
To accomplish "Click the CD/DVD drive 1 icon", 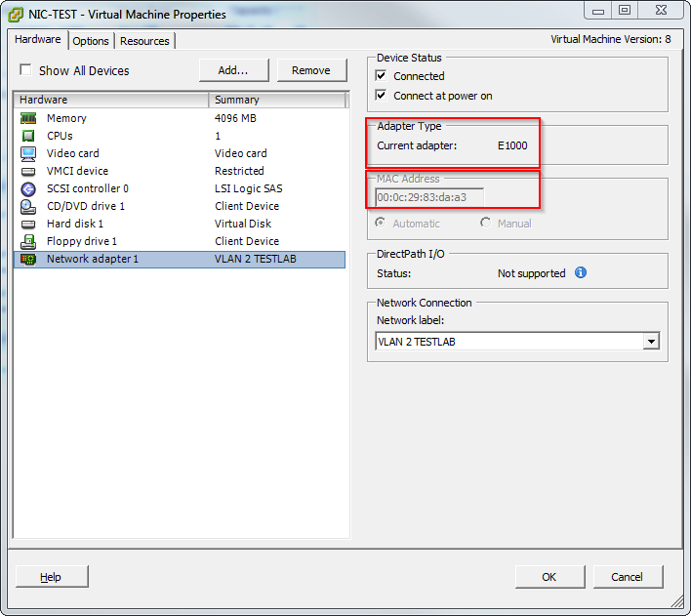I will tap(28, 206).
